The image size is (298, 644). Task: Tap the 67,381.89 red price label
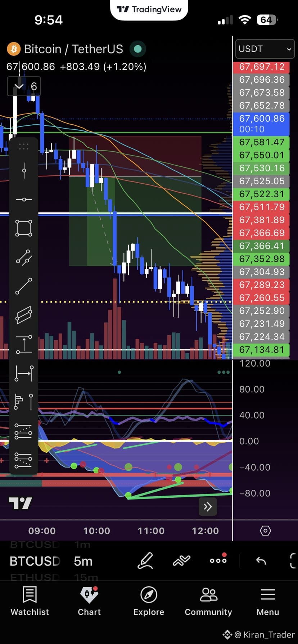click(261, 220)
